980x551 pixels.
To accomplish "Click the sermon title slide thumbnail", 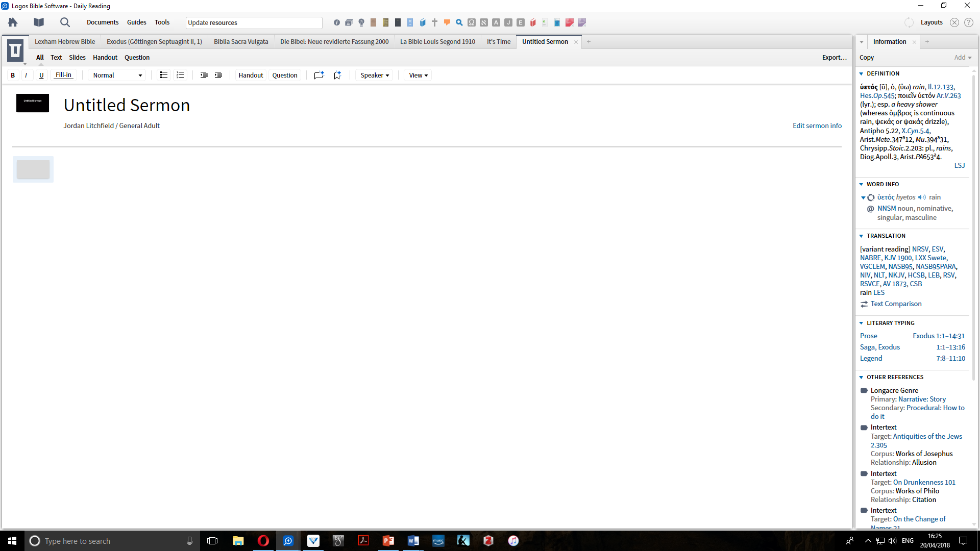I will click(x=33, y=103).
